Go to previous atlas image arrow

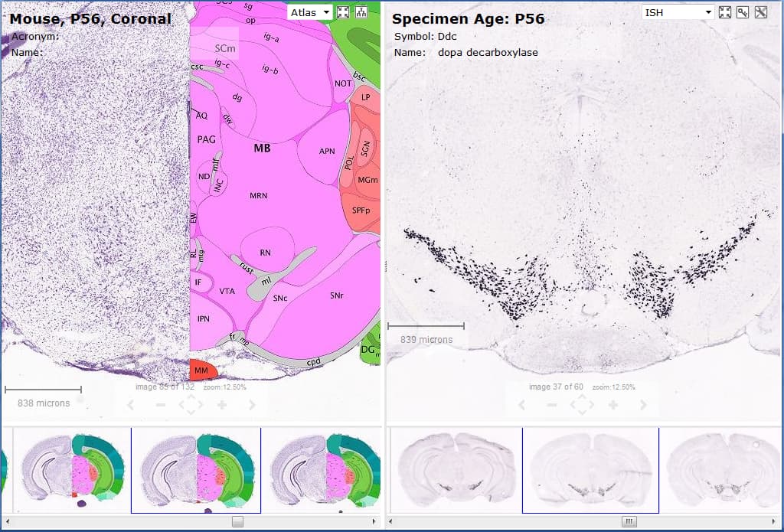pos(131,404)
